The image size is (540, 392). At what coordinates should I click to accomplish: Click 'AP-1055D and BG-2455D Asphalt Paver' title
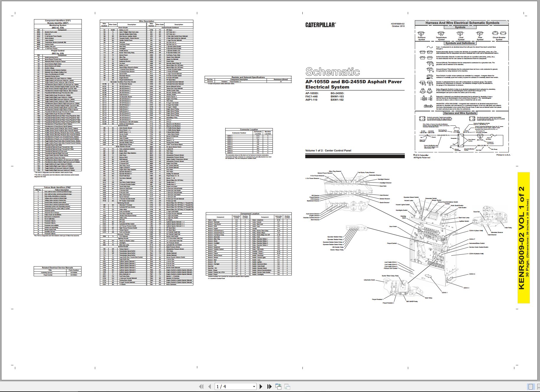[353, 81]
